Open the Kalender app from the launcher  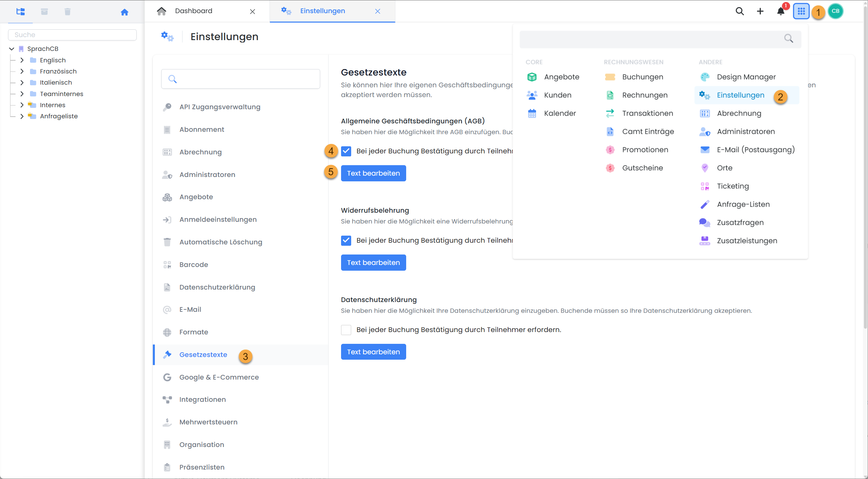click(560, 113)
